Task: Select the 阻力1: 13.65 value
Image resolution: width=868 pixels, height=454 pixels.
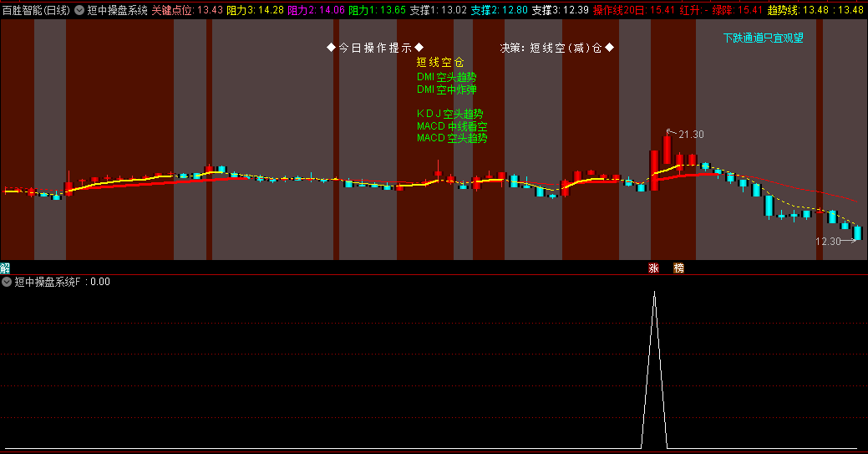Action: click(x=377, y=10)
